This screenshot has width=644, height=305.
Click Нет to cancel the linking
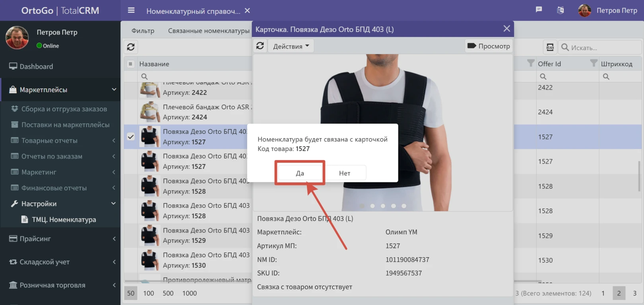(x=344, y=173)
